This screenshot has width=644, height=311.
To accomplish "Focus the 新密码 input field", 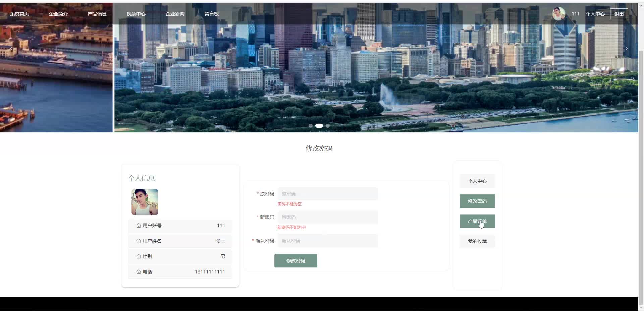I will point(328,217).
